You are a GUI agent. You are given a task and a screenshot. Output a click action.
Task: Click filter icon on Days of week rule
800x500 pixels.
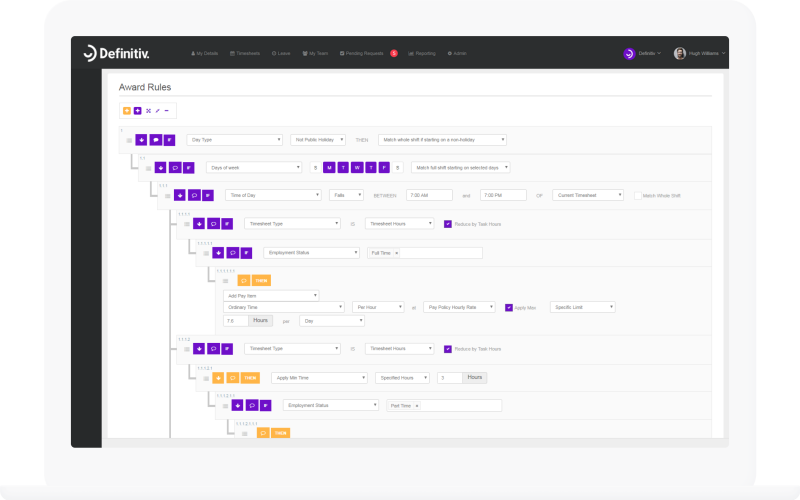(189, 168)
